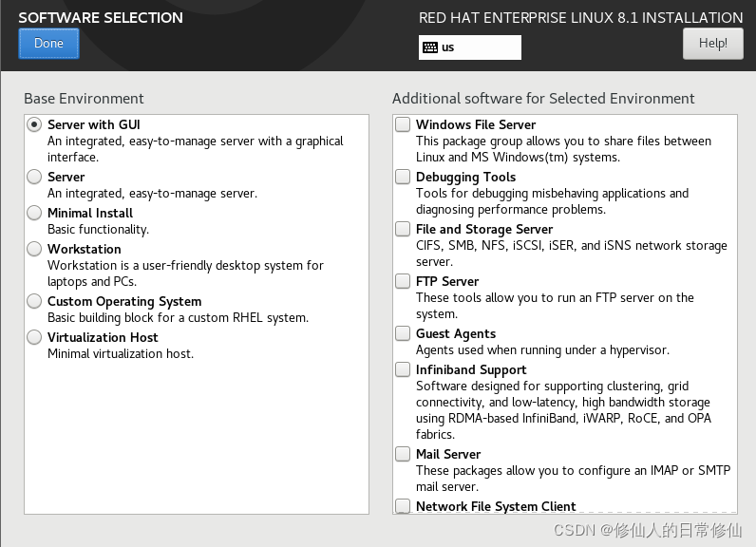
Task: Click the 'Mail Server' title label
Action: (x=448, y=454)
